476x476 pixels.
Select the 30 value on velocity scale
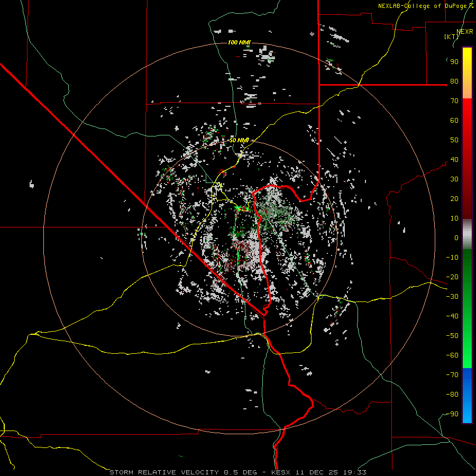click(x=454, y=179)
